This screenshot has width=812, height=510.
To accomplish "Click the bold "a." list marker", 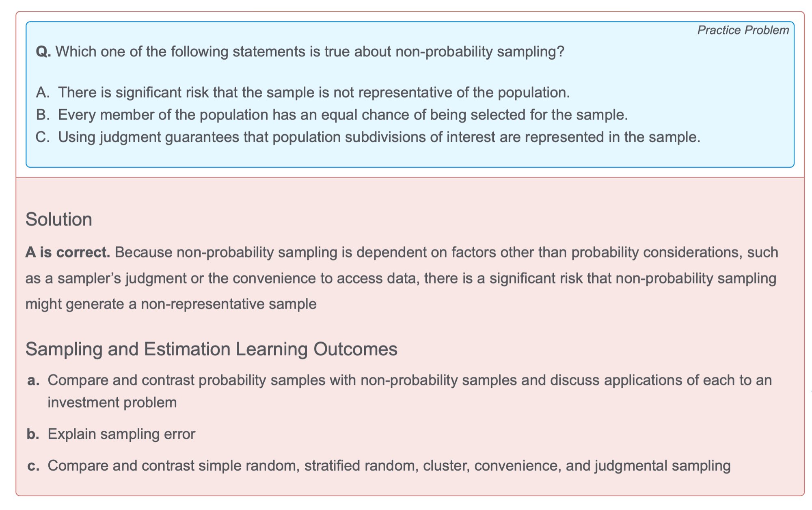I will point(34,380).
